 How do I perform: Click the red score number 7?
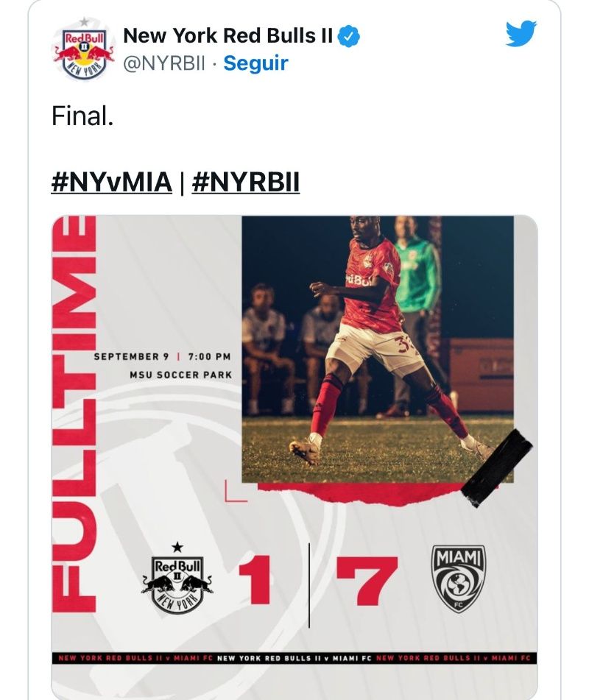click(x=367, y=581)
